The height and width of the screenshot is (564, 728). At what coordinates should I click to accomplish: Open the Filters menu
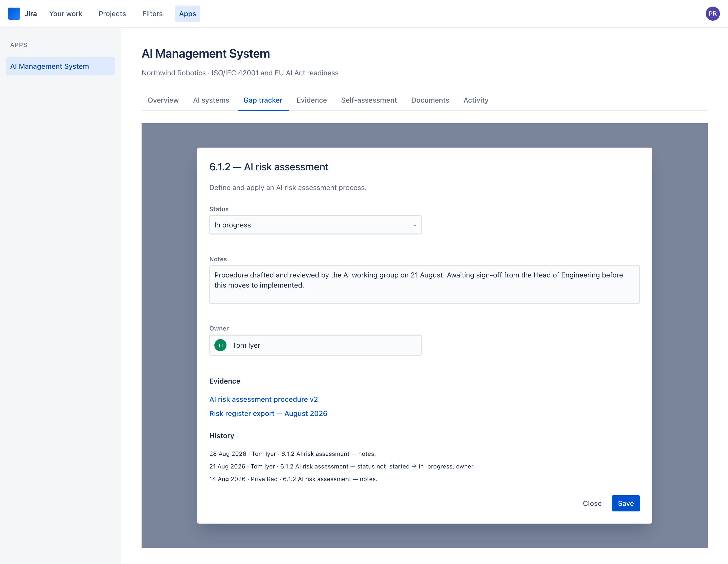pyautogui.click(x=152, y=14)
